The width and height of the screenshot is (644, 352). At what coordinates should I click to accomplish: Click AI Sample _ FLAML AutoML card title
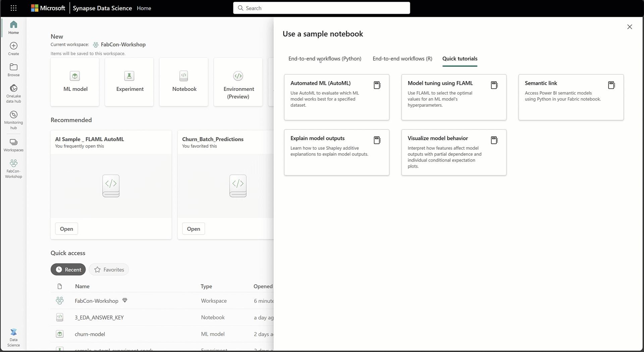[90, 139]
